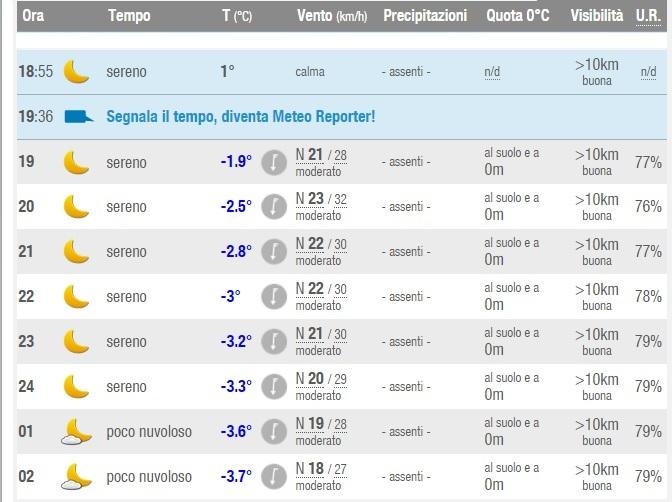
Task: Click the 'n/d' link in the 18:55 row
Action: (492, 72)
